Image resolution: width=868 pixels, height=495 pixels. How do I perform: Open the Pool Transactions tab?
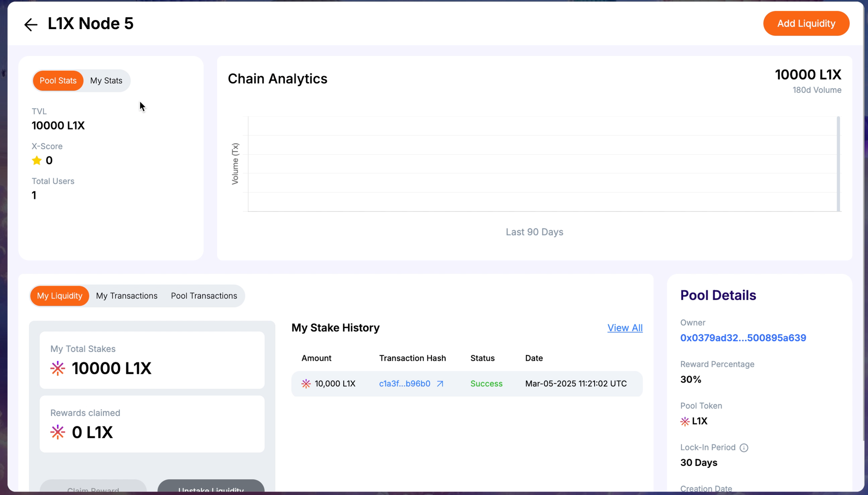[x=204, y=296]
